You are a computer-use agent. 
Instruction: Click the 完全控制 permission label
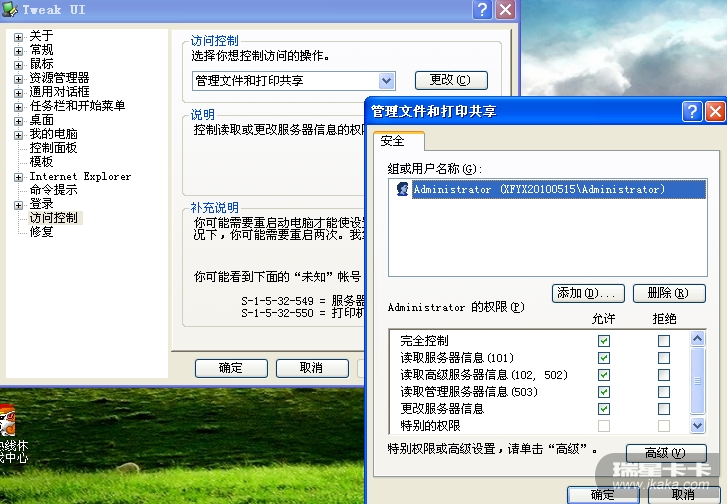424,341
